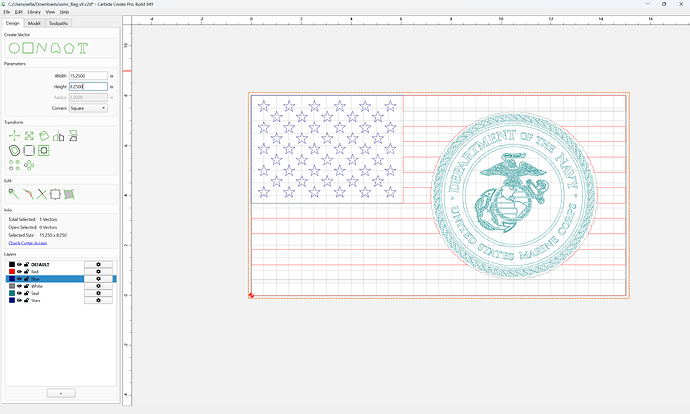This screenshot has height=414, width=690.
Task: Lock the Stars layer
Action: click(x=26, y=300)
